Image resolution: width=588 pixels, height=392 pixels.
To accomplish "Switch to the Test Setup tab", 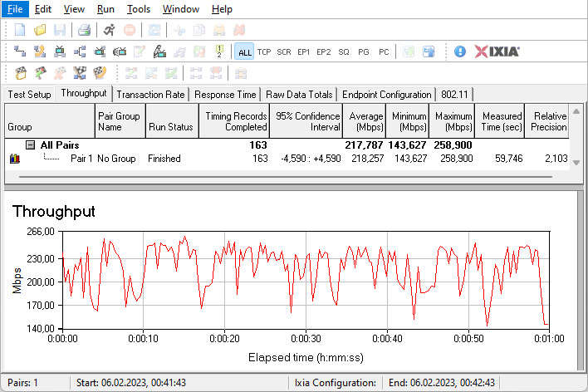I will coord(29,95).
